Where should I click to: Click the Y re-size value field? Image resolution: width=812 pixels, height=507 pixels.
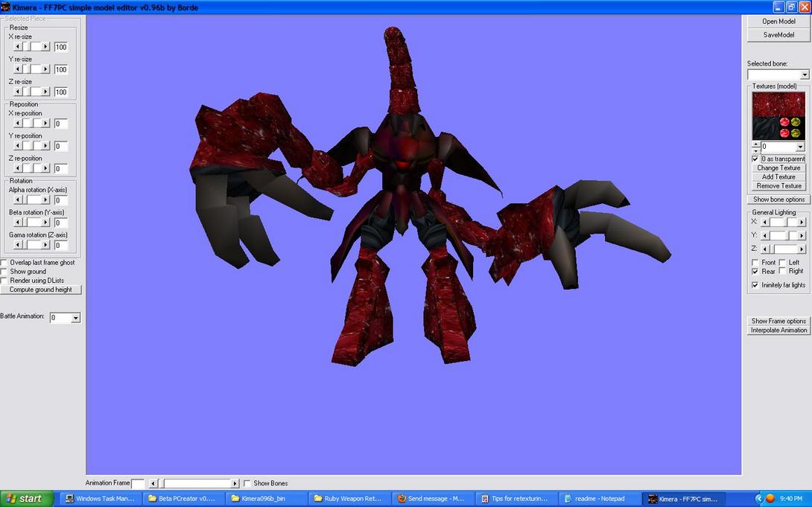click(60, 69)
